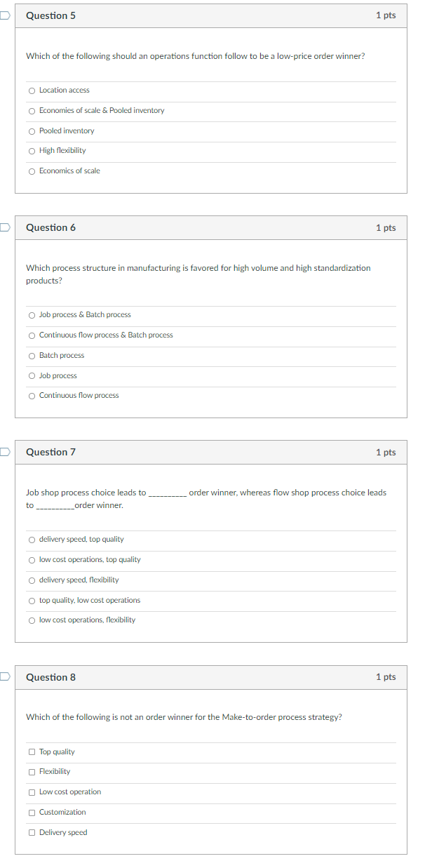This screenshot has width=432, height=868.
Task: Select 'Location access' in Question 5
Action: tap(32, 90)
